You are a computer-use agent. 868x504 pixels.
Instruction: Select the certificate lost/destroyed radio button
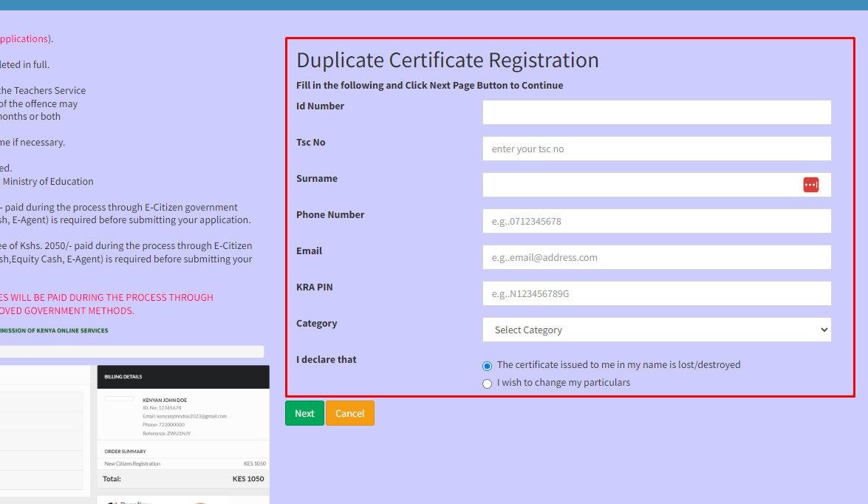pos(486,365)
